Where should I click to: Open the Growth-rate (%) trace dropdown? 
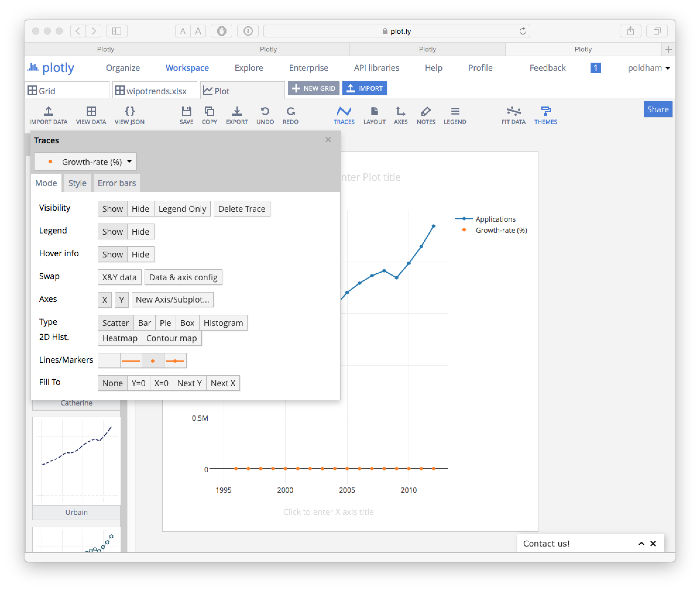[85, 162]
